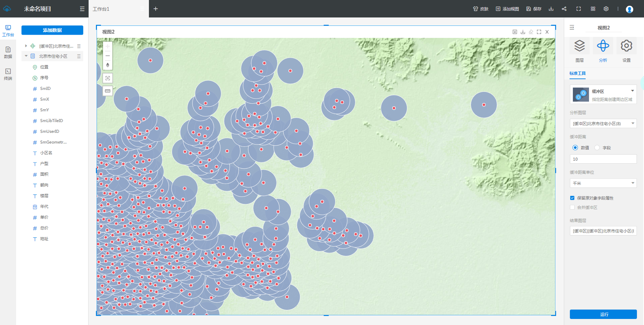This screenshot has height=325, width=644.
Task: Zoom out on the map
Action: tap(108, 56)
